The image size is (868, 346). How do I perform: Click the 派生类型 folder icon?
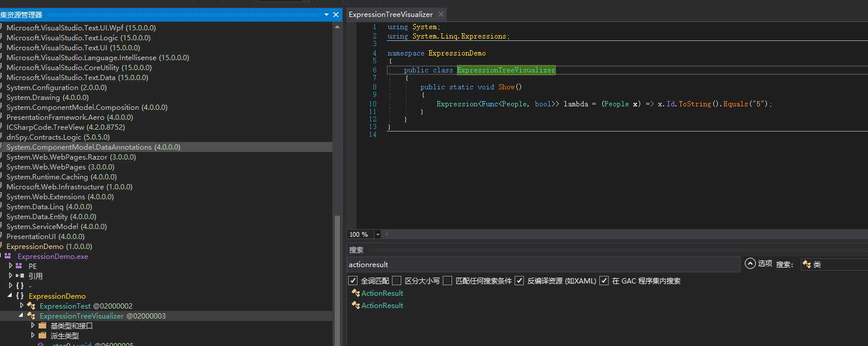click(x=42, y=335)
